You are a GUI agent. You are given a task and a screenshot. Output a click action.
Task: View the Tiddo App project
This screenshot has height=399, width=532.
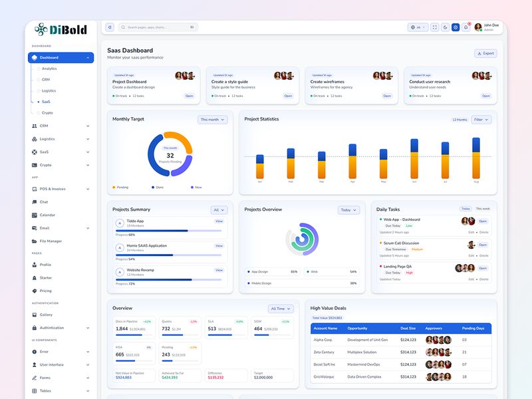point(219,221)
